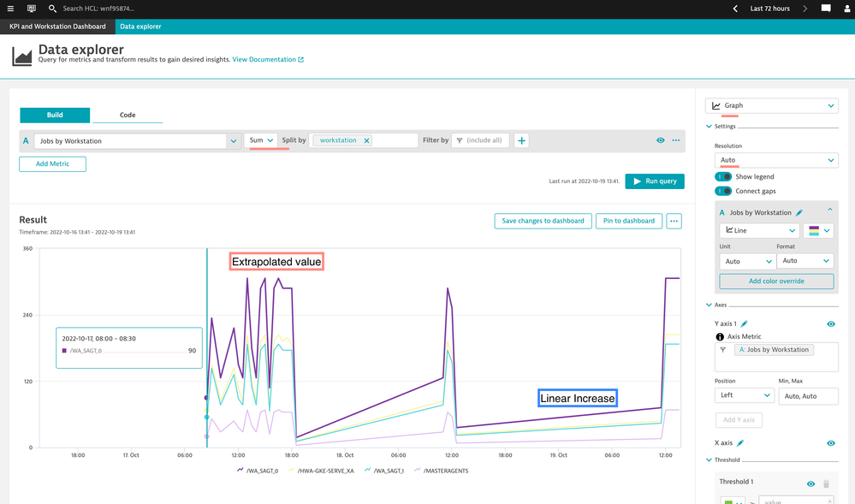
Task: Switch to the Code tab
Action: (x=128, y=115)
